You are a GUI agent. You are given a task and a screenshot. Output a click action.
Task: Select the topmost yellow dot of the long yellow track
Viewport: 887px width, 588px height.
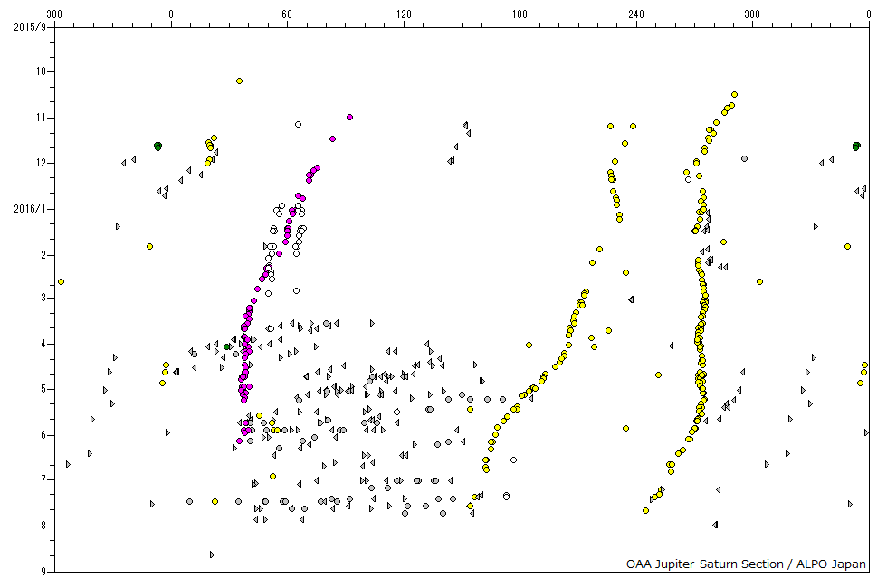pyautogui.click(x=734, y=94)
